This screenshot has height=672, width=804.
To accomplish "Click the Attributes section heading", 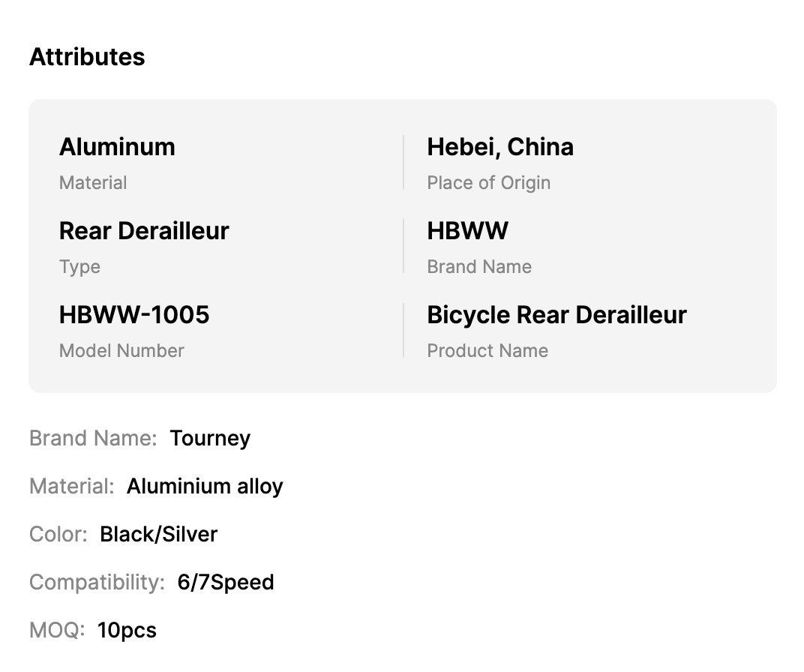I will point(87,57).
